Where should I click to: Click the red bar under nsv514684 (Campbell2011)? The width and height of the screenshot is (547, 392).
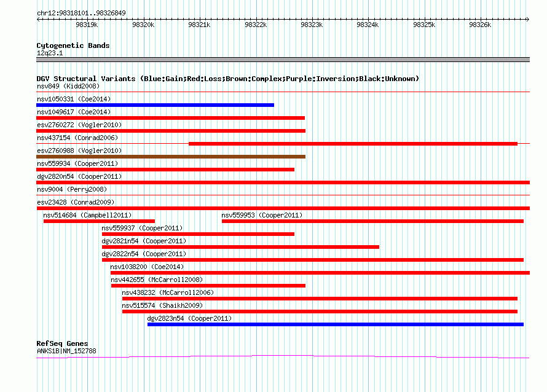[99, 221]
